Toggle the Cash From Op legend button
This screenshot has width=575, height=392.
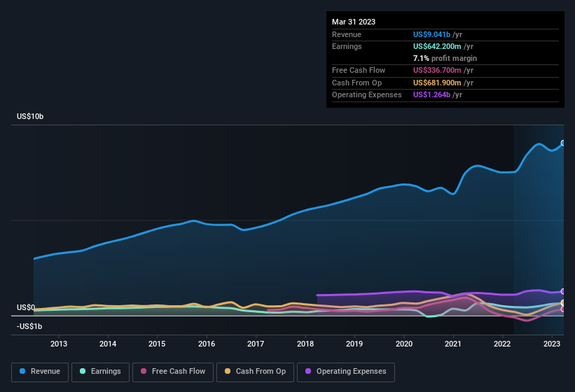pos(255,372)
